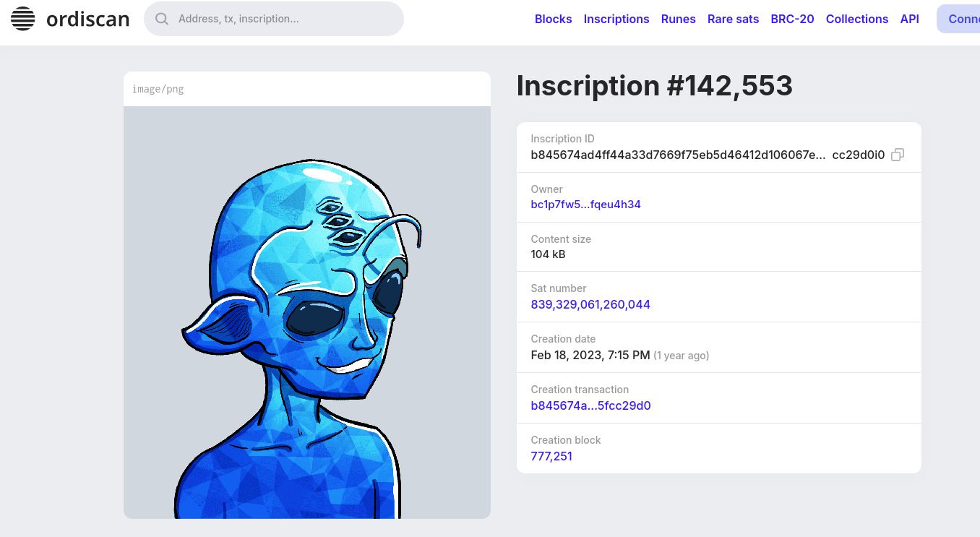Go to Inscriptions in the navigation
This screenshot has width=980, height=537.
click(616, 19)
